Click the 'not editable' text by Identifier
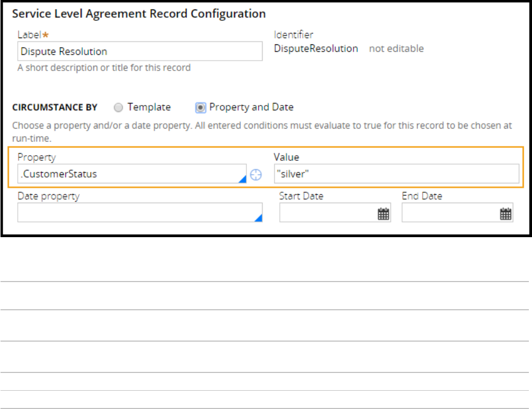 click(x=396, y=49)
